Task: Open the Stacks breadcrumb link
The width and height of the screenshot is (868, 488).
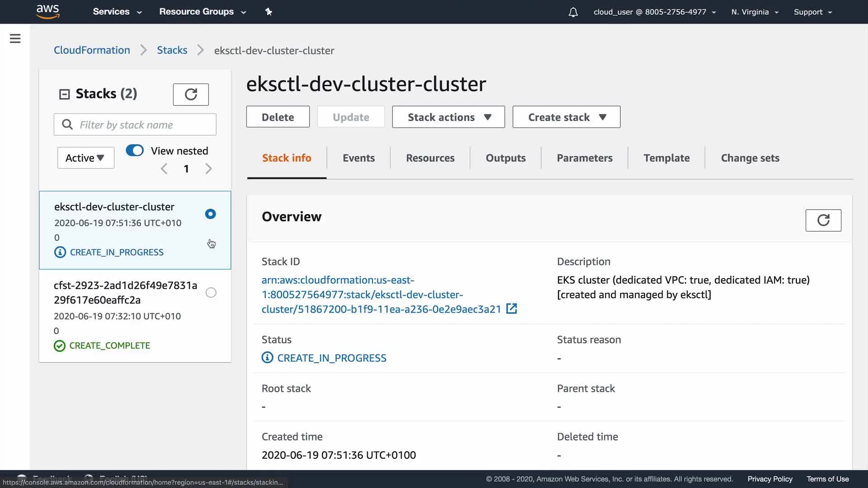Action: (172, 50)
